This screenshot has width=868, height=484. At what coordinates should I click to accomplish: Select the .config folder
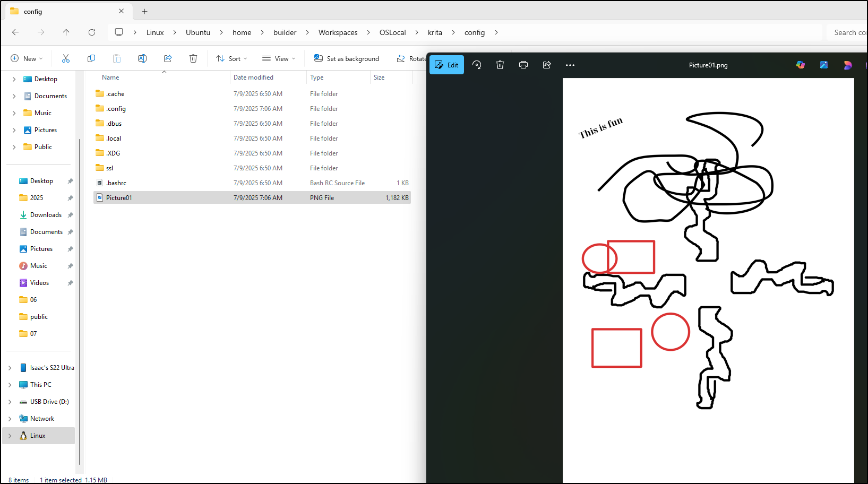[252, 109]
